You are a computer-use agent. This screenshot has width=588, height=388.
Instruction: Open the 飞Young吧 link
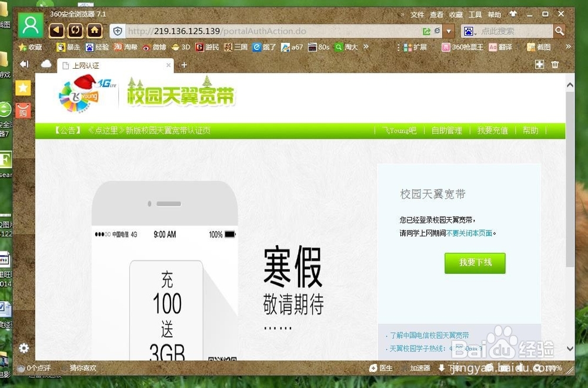tap(399, 131)
